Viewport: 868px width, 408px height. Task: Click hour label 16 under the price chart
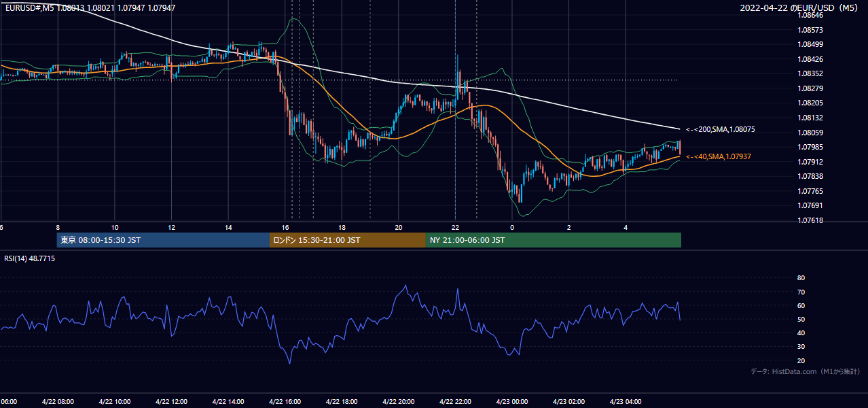[x=285, y=228]
